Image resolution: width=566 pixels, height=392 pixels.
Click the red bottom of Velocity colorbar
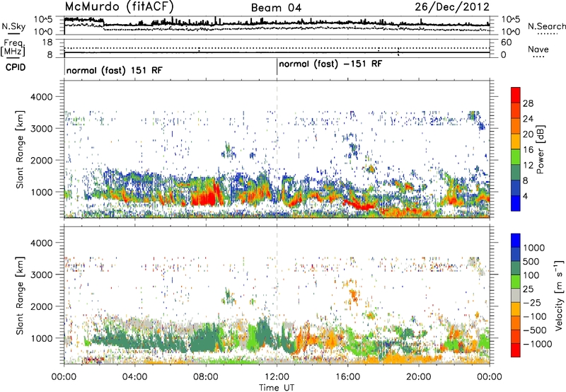(x=516, y=350)
